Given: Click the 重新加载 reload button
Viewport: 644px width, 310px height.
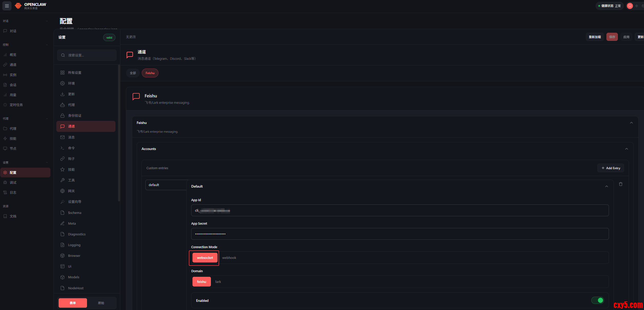Looking at the screenshot, I should tap(595, 37).
